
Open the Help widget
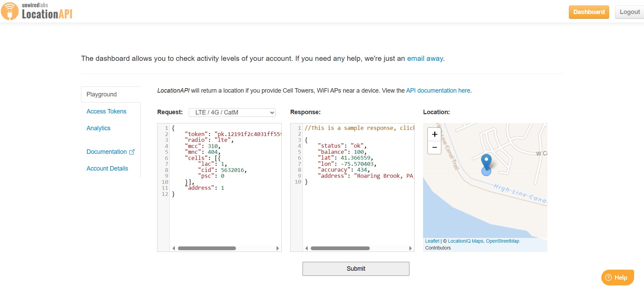pyautogui.click(x=617, y=278)
